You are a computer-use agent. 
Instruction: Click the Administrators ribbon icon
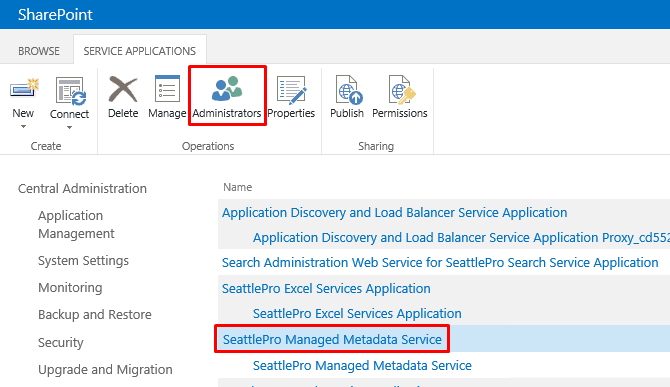tap(227, 89)
